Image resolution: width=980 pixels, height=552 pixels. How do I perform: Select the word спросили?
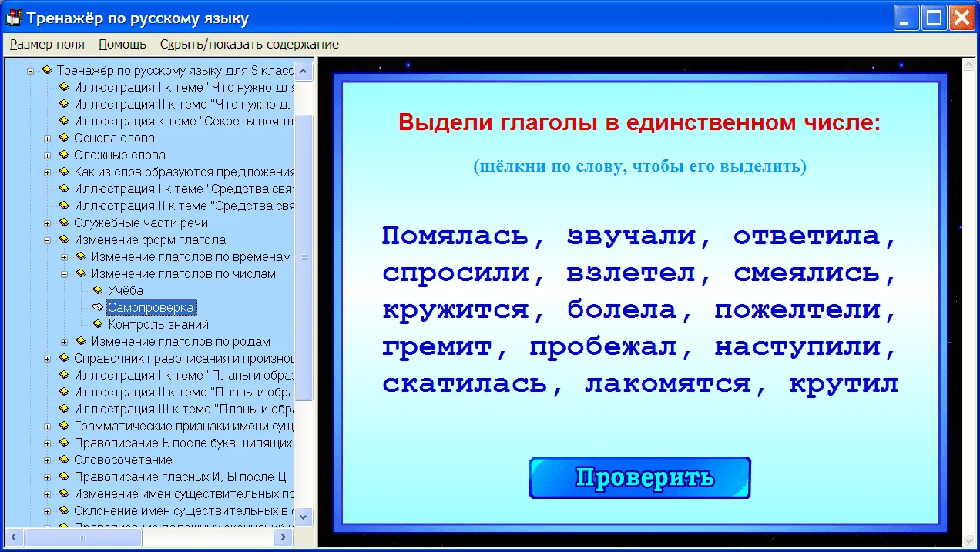coord(455,273)
